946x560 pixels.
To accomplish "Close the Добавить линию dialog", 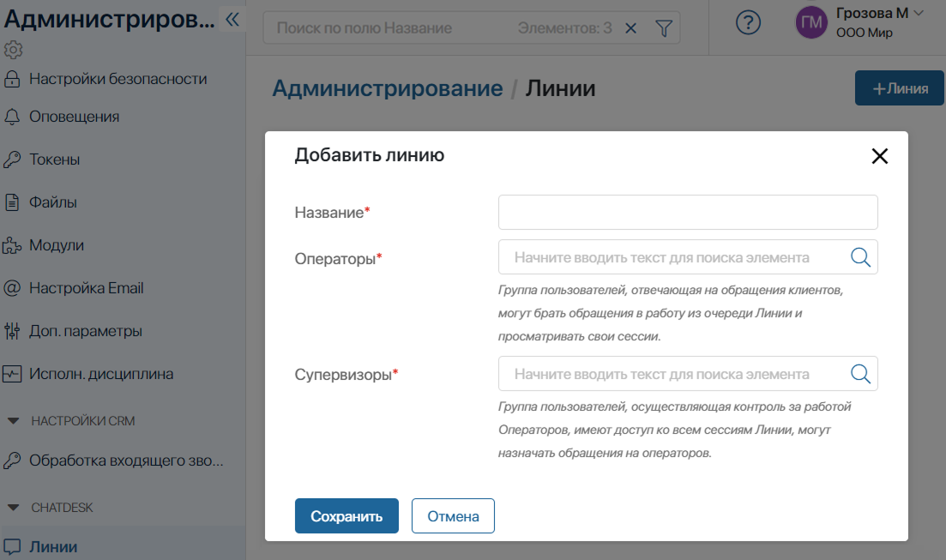I will pyautogui.click(x=879, y=156).
